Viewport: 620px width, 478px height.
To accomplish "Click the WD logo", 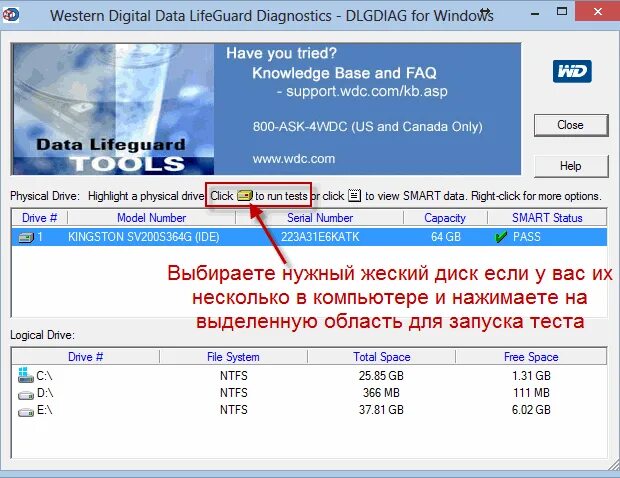I will coord(572,72).
